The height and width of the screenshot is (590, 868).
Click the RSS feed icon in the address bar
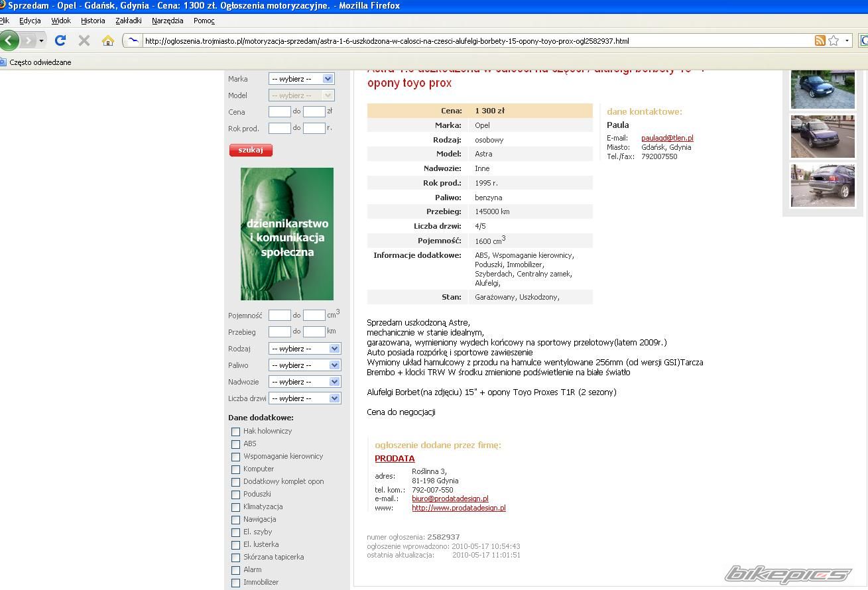(820, 40)
